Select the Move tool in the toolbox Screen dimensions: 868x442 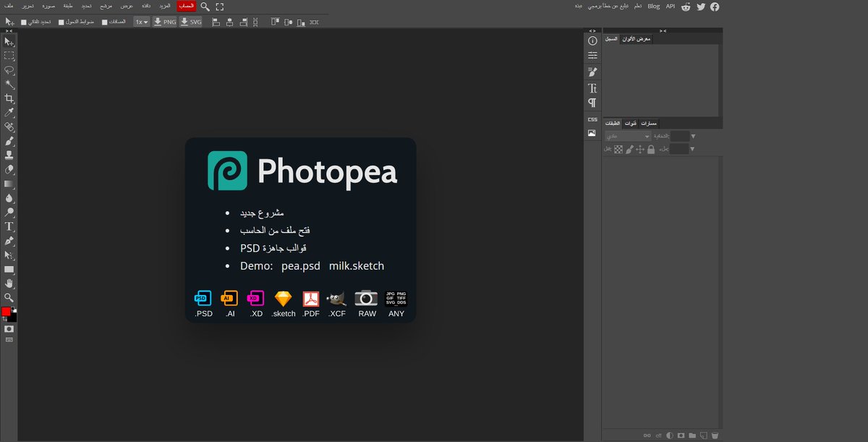9,42
